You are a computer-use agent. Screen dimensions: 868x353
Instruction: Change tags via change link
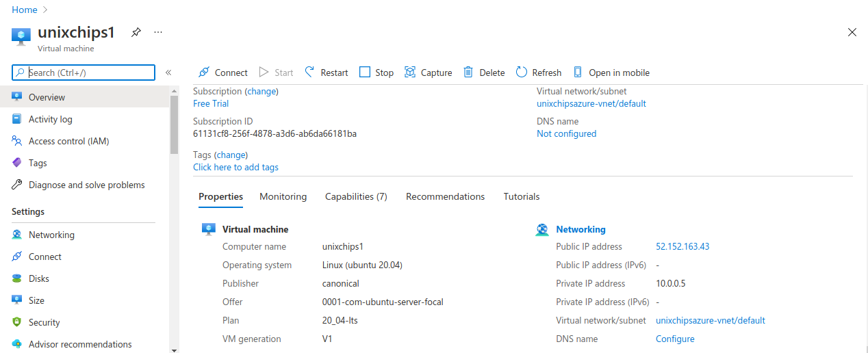tap(231, 155)
